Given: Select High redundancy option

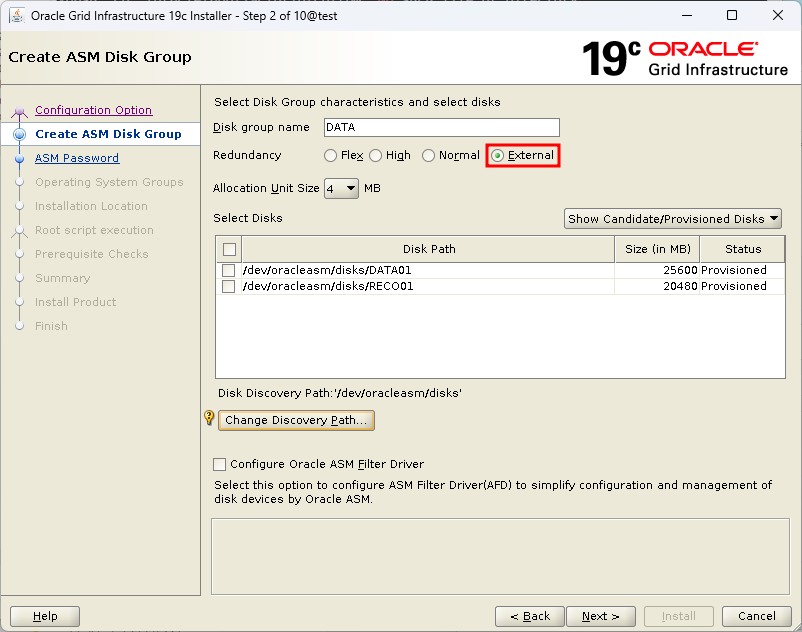Looking at the screenshot, I should [x=375, y=155].
